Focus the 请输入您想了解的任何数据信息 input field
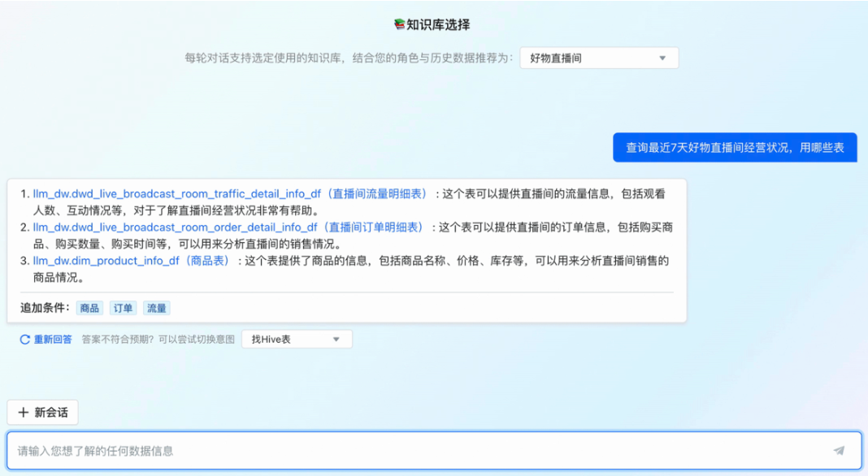 click(434, 451)
